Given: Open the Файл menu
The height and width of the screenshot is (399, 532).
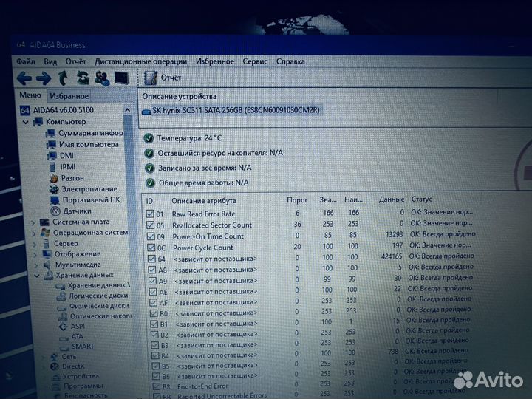Looking at the screenshot, I should click(x=26, y=61).
